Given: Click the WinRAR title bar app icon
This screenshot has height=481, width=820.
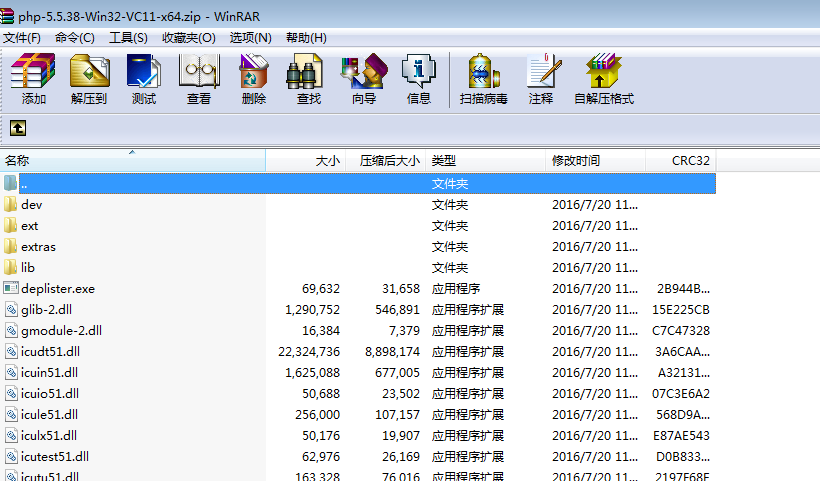Looking at the screenshot, I should point(7,16).
